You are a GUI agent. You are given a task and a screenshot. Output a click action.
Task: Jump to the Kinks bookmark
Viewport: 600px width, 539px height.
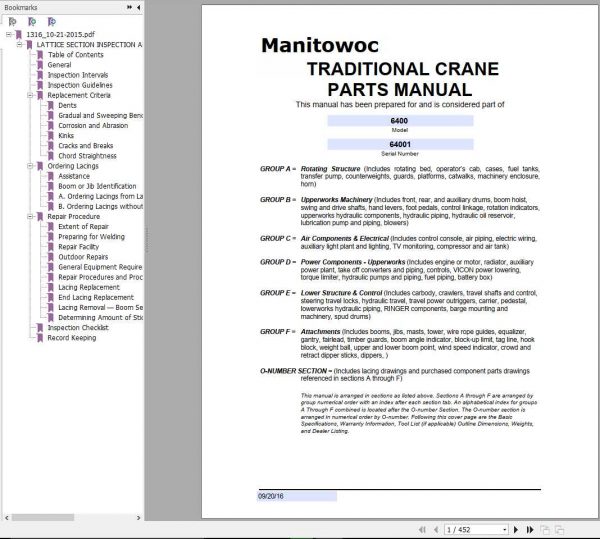(66, 136)
